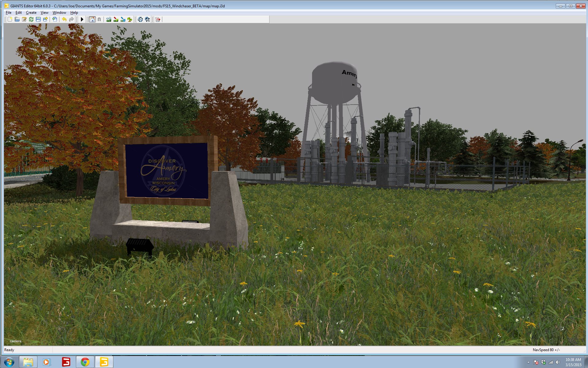Screen dimensions: 588x368
Task: Click the Discover Amery sign in the viewport
Action: click(167, 171)
